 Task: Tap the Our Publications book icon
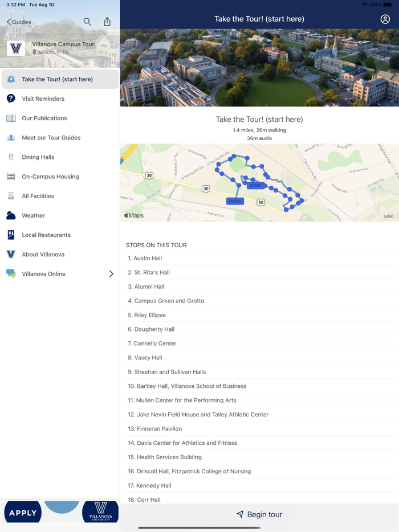tap(11, 118)
